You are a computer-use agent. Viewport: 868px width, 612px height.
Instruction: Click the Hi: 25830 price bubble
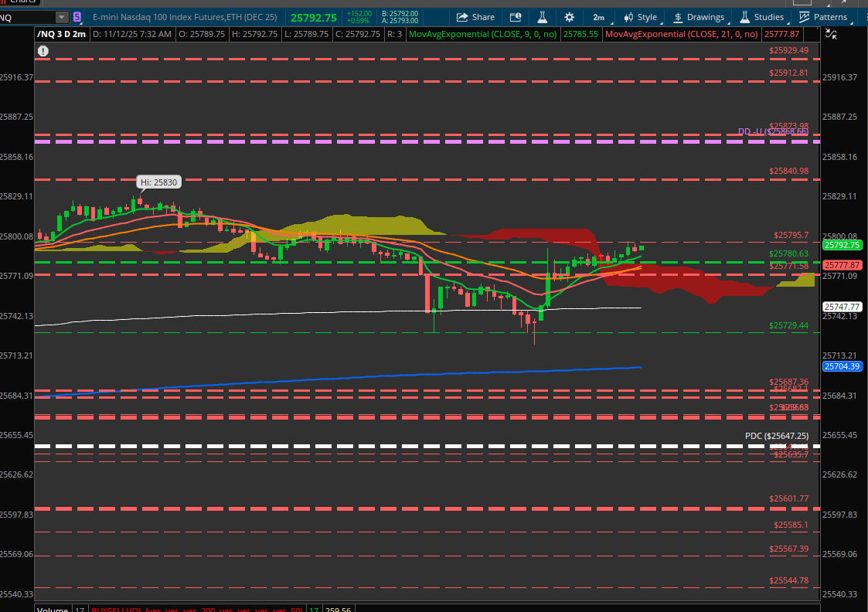(x=159, y=182)
